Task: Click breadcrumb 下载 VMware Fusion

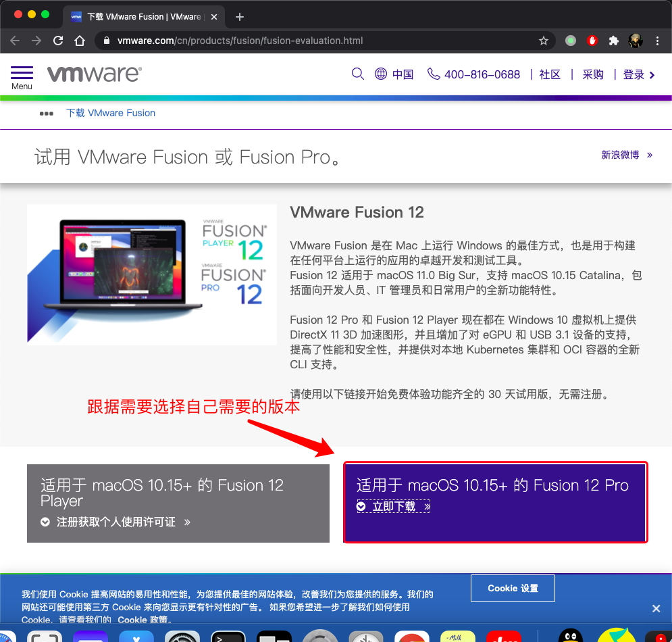Action: 111,113
